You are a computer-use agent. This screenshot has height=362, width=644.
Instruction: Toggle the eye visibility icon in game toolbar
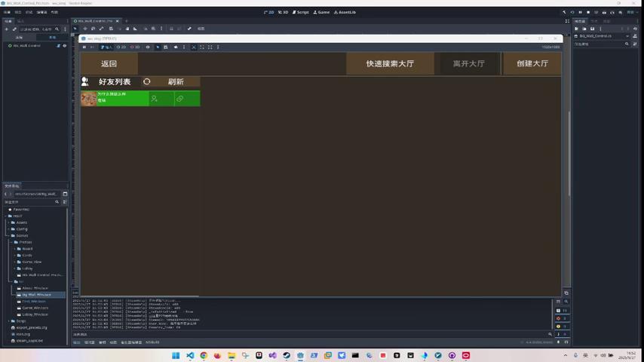[148, 48]
